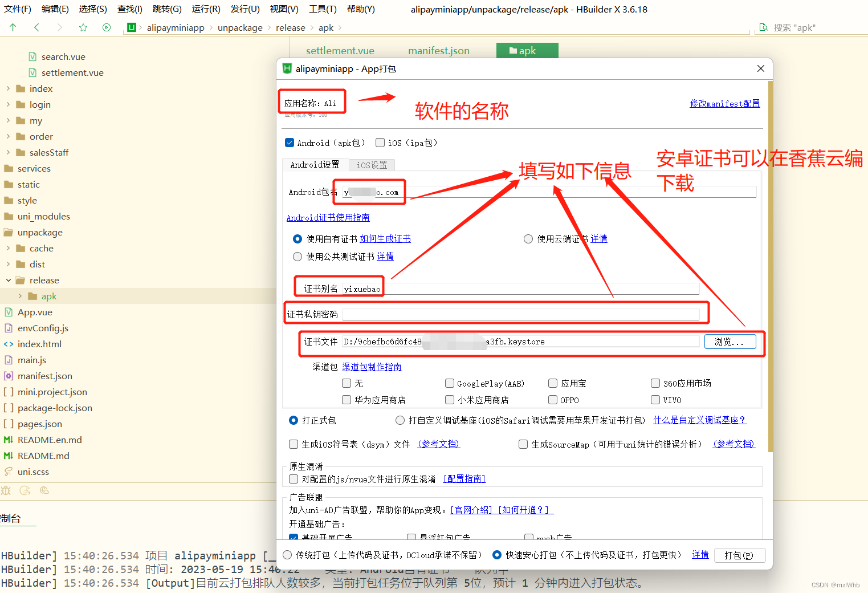This screenshot has height=593, width=868.
Task: Check the 华为应用商店 channel
Action: (347, 400)
